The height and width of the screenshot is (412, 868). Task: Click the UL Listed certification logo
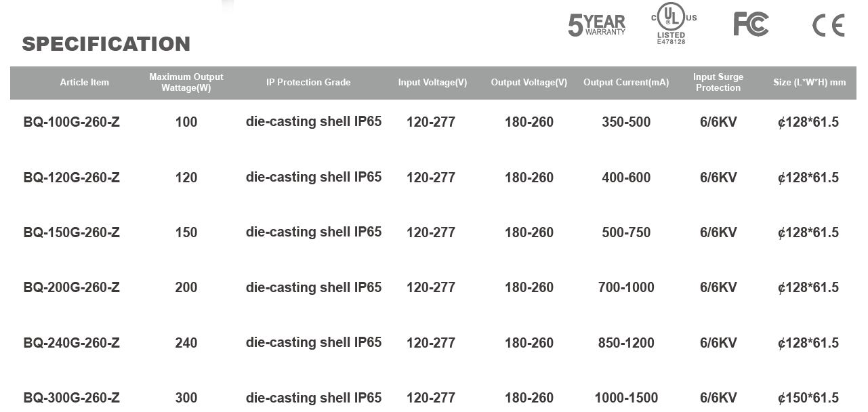tap(672, 24)
